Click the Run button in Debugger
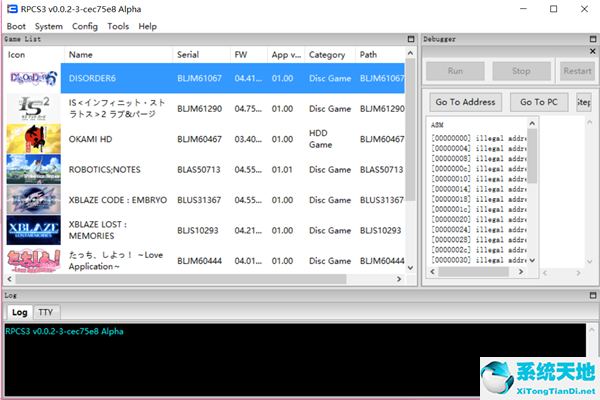 pos(455,71)
